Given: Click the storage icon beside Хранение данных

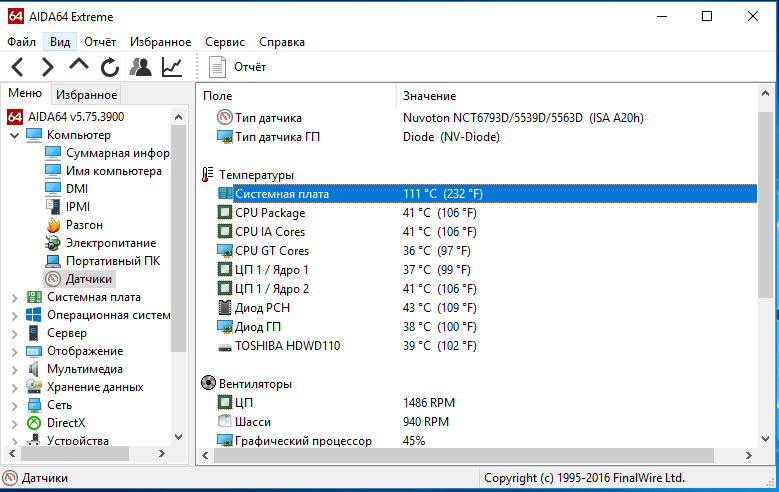Looking at the screenshot, I should point(34,387).
